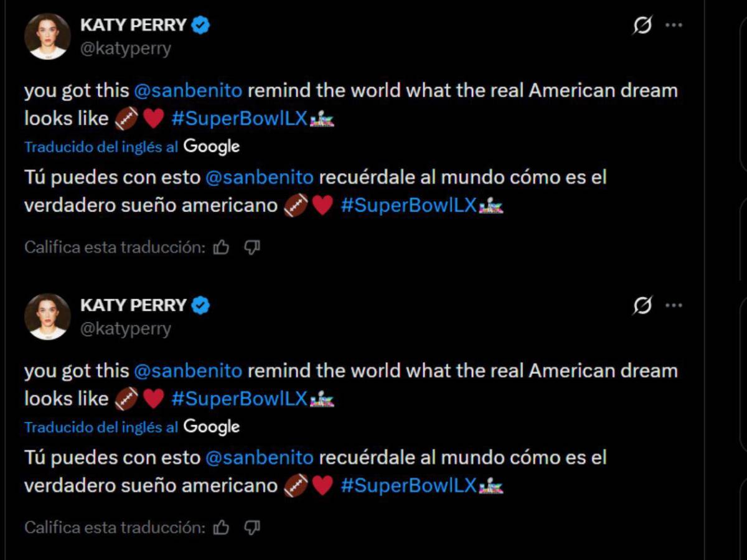This screenshot has height=560, width=747.
Task: Click the verified badge on the second tweet
Action: coord(200,305)
